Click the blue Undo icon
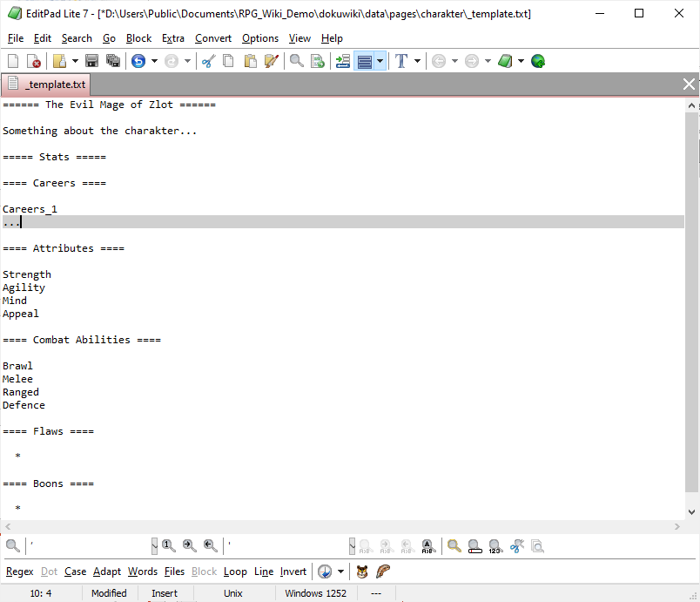The height and width of the screenshot is (602, 700). (x=138, y=61)
